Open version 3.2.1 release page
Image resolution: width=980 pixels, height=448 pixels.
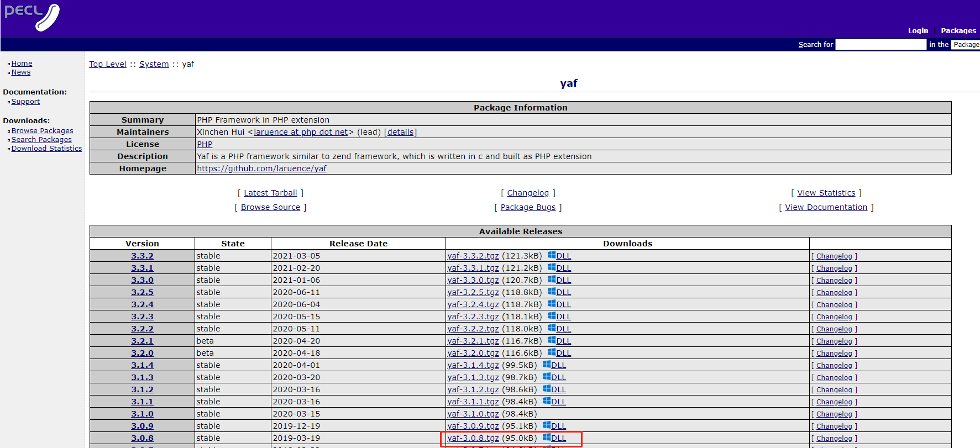coord(142,341)
